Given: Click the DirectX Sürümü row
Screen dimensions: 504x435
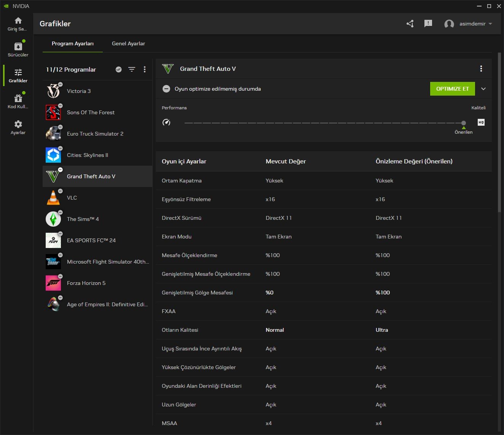Looking at the screenshot, I should [324, 218].
